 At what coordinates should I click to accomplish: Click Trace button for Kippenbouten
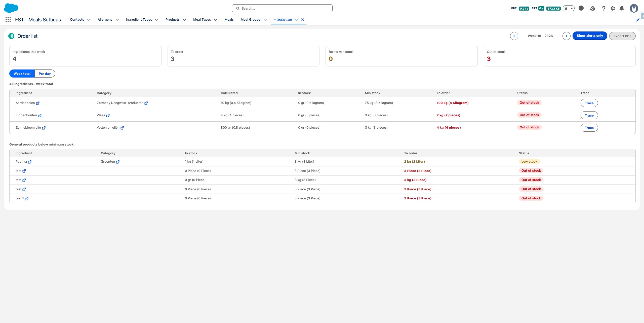(x=589, y=115)
